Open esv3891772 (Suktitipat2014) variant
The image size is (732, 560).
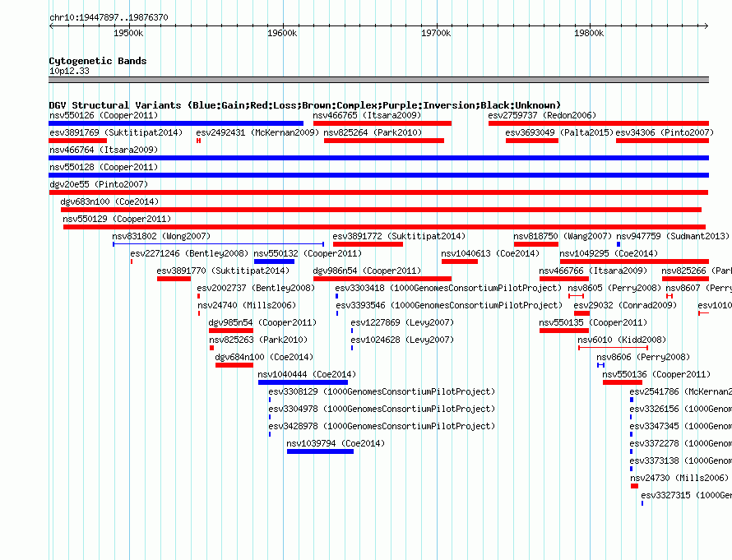click(x=399, y=236)
